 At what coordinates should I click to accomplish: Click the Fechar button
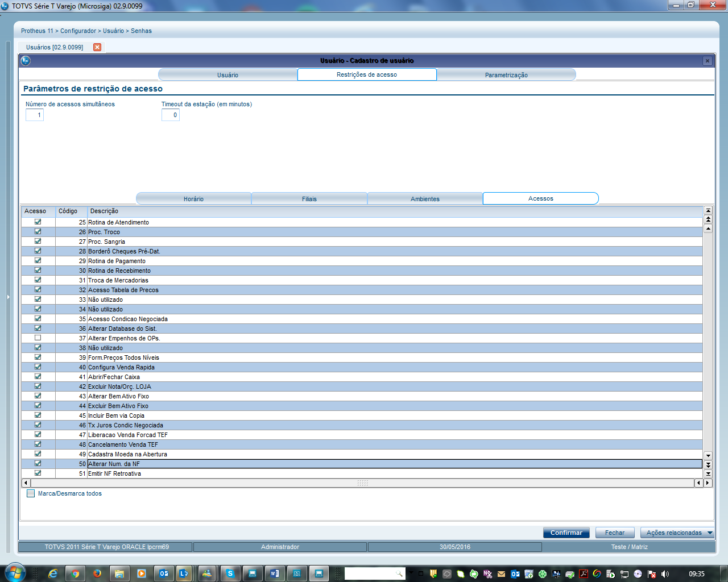tap(615, 533)
